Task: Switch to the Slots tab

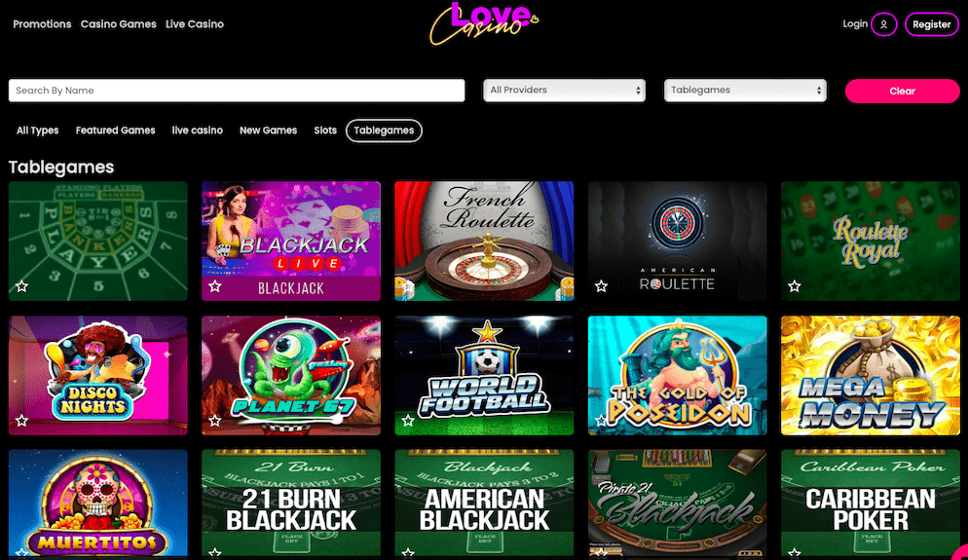Action: [325, 131]
